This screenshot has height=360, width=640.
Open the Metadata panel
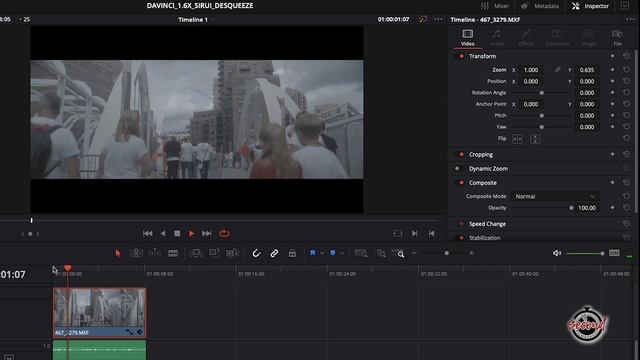[x=540, y=6]
